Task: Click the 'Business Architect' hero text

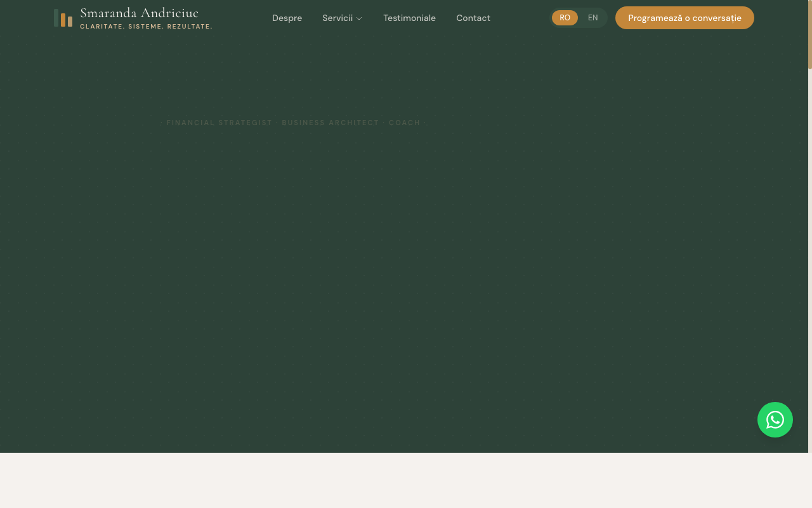Action: click(331, 123)
